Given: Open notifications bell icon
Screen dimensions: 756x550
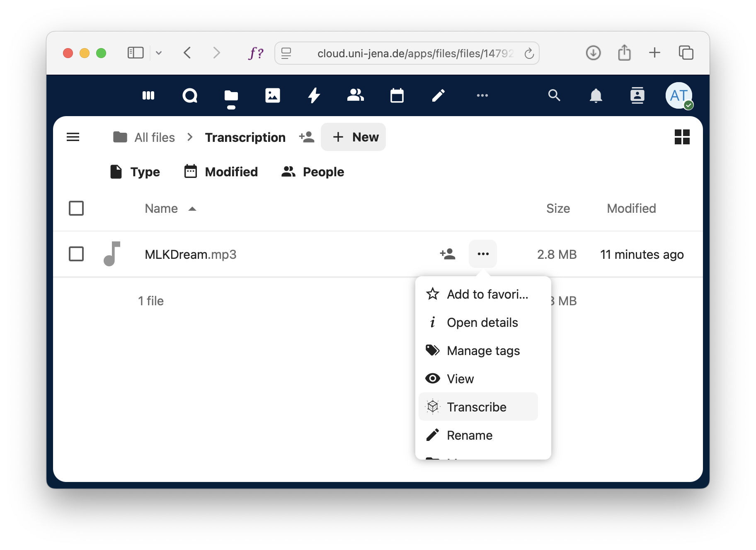Looking at the screenshot, I should [596, 95].
